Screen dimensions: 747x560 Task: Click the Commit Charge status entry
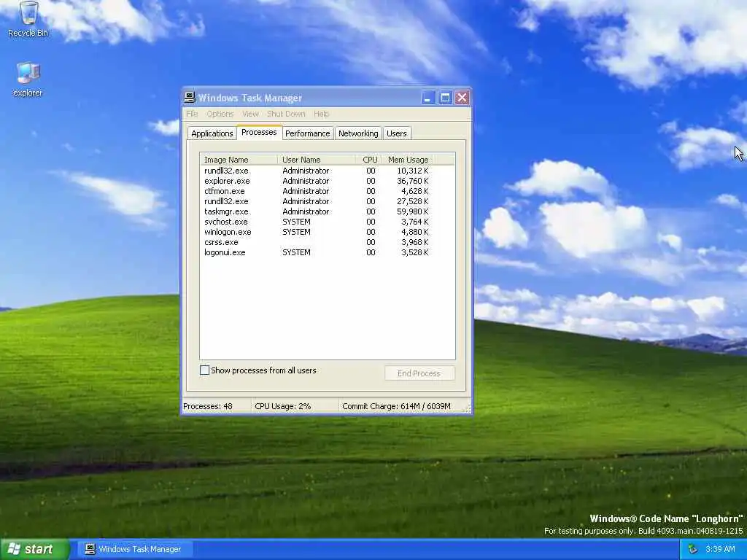pos(396,406)
